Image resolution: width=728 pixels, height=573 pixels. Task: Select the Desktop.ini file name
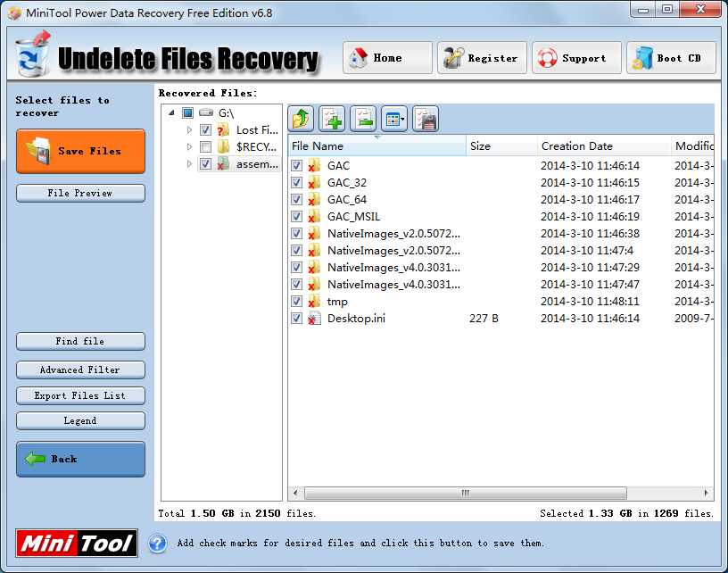[356, 319]
